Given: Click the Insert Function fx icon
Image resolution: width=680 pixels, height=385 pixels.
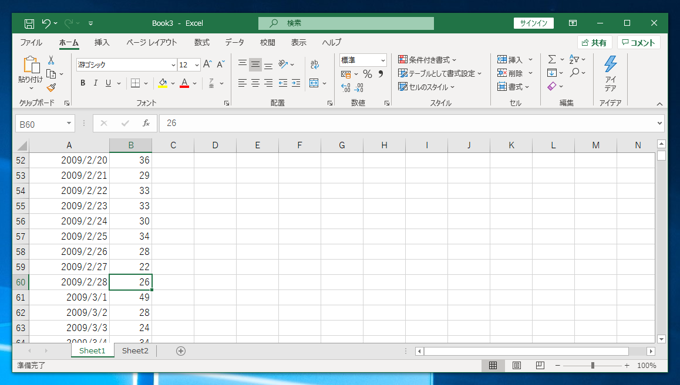Looking at the screenshot, I should (146, 124).
